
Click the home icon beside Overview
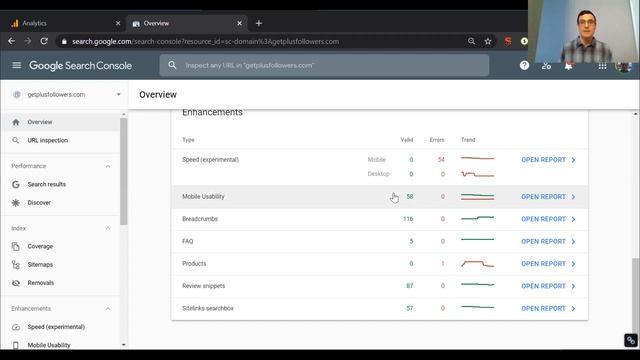16,122
